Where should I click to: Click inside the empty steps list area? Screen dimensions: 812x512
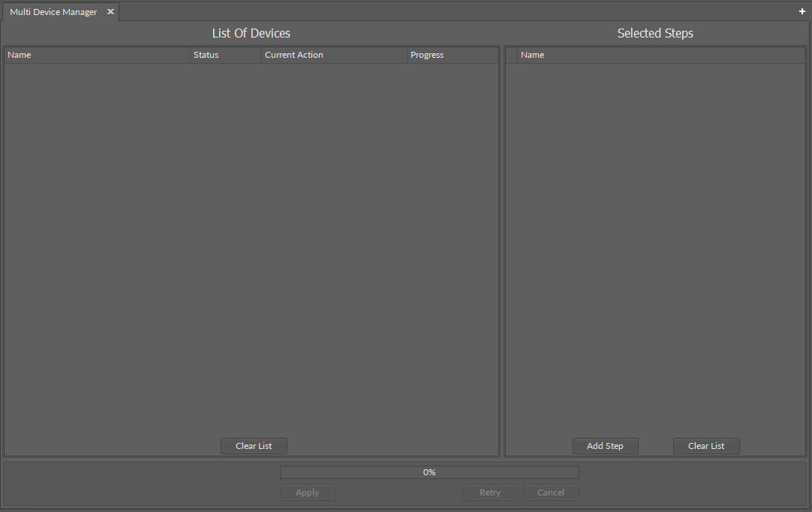coord(654,248)
